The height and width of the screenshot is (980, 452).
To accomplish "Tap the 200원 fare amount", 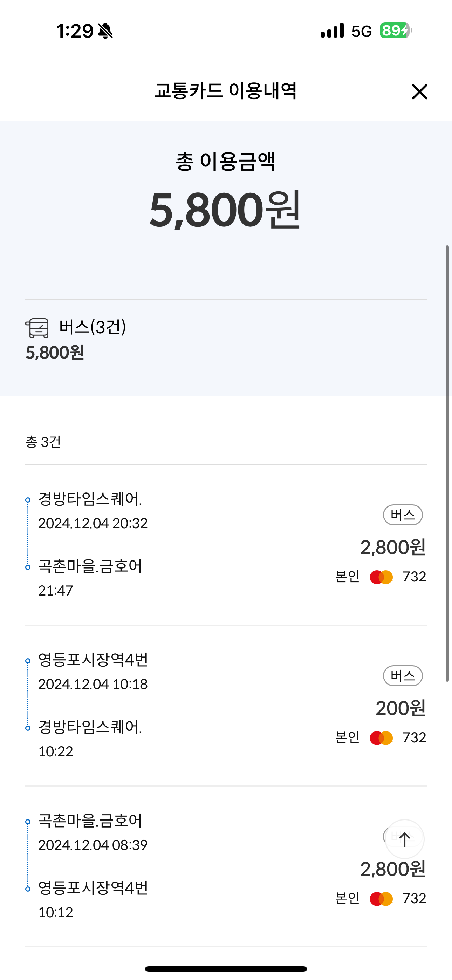I will [400, 708].
